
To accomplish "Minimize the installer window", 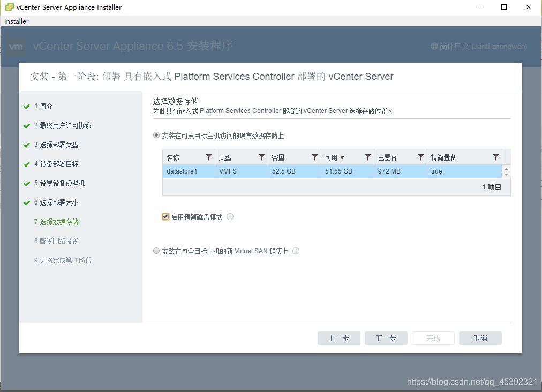I will tap(480, 7).
